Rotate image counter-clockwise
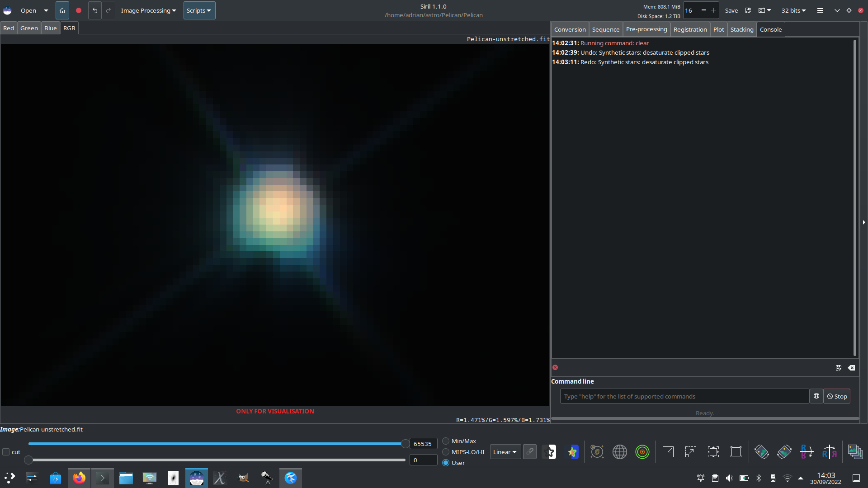The width and height of the screenshot is (868, 488). 762,452
